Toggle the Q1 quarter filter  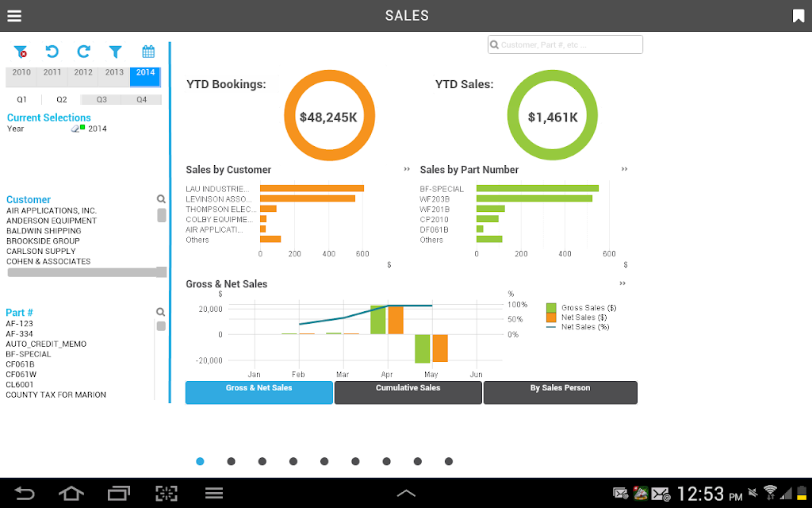pos(21,99)
